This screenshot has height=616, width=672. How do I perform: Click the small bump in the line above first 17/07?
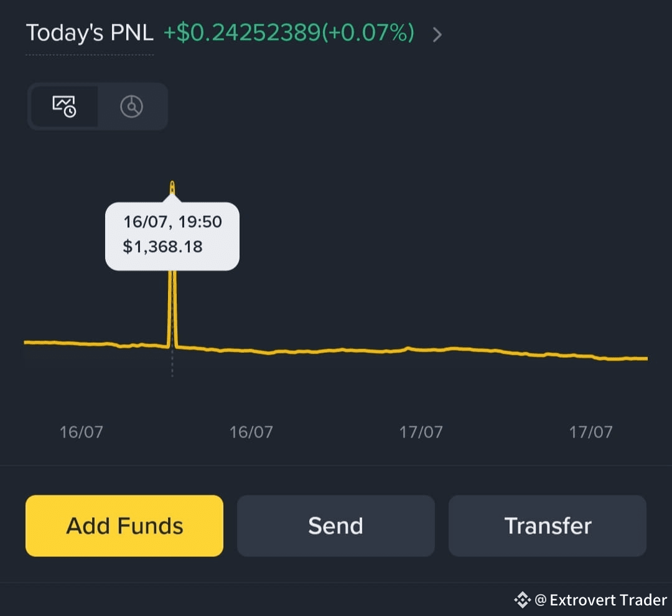point(408,348)
